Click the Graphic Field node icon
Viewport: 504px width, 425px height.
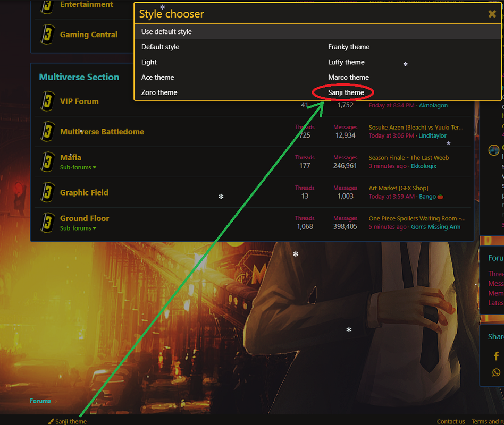[47, 192]
